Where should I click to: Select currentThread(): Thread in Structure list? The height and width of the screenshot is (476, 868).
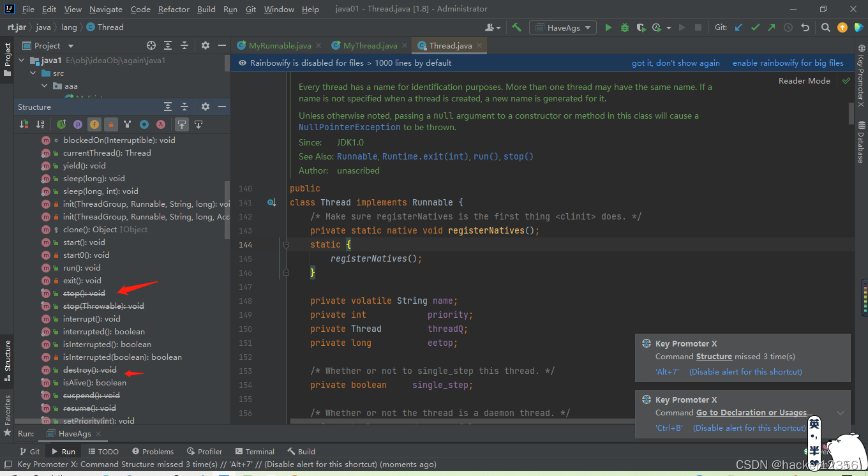click(107, 153)
